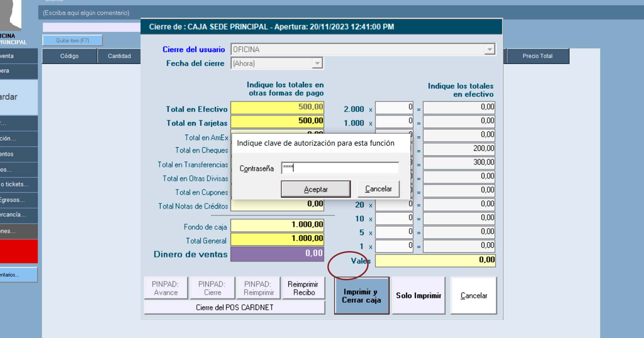Click Reimprimir Recibo button
This screenshot has width=644, height=338.
(304, 288)
